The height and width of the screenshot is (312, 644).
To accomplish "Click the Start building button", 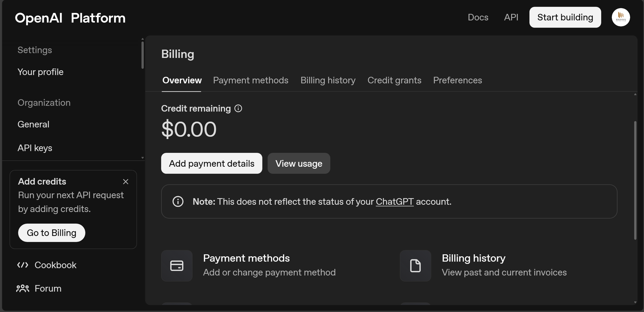I will (x=565, y=17).
